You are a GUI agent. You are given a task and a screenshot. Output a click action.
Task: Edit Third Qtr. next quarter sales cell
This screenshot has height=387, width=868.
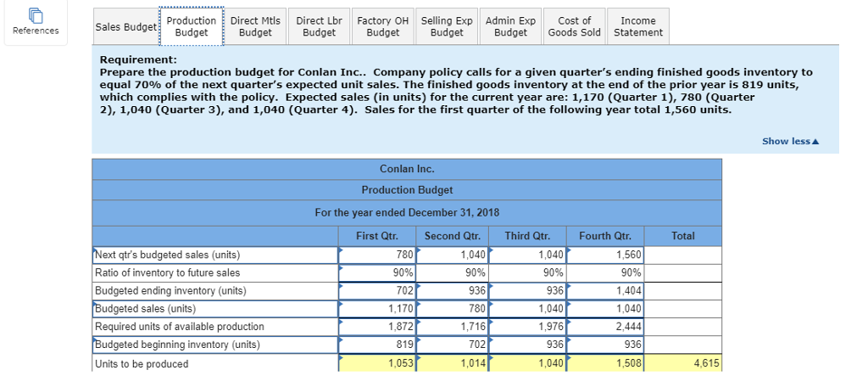[x=528, y=255]
